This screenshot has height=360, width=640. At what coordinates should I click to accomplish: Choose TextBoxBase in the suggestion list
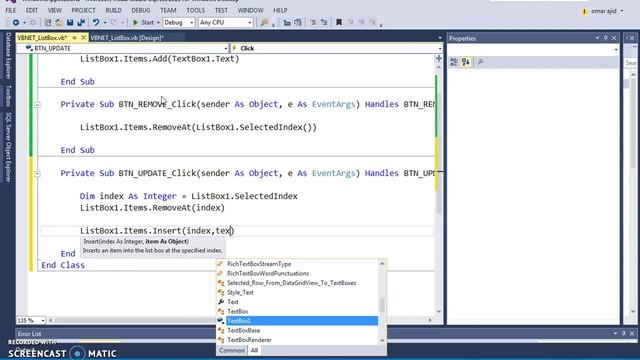pyautogui.click(x=243, y=330)
